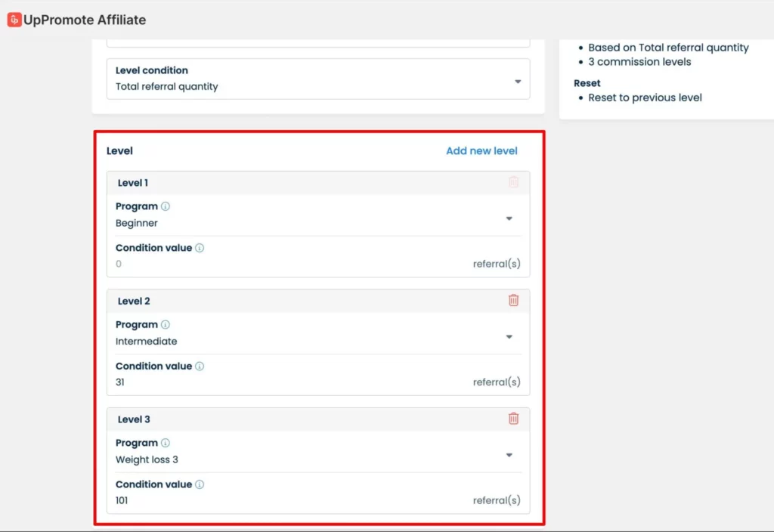Delete Level 3 with trash icon
The image size is (774, 532).
pyautogui.click(x=513, y=419)
